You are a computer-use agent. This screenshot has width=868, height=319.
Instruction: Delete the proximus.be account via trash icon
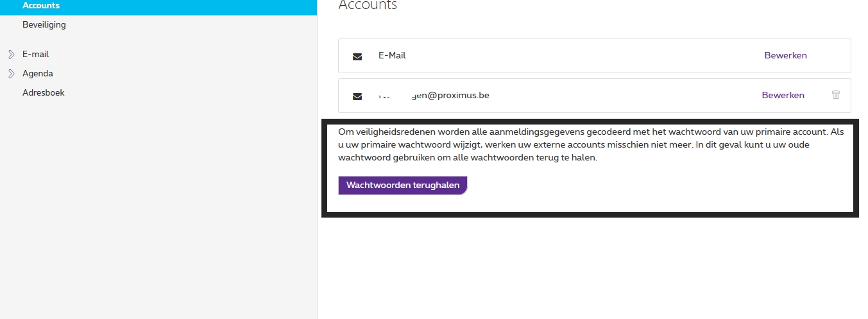click(x=835, y=95)
